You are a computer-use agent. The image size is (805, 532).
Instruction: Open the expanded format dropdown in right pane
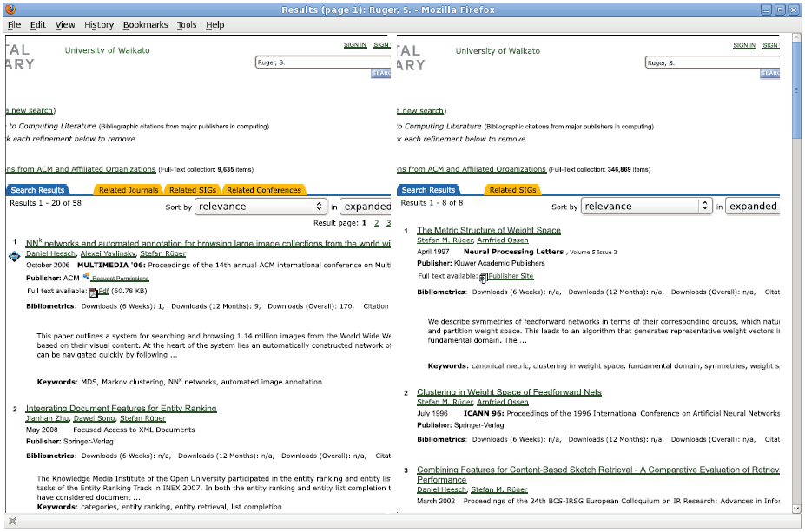click(x=753, y=207)
